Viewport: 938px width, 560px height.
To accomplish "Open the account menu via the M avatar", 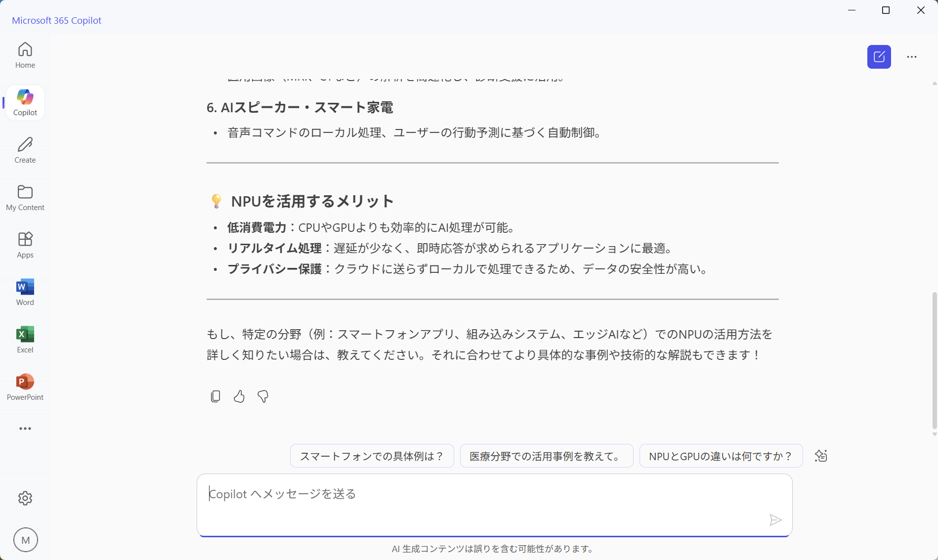I will 25,540.
